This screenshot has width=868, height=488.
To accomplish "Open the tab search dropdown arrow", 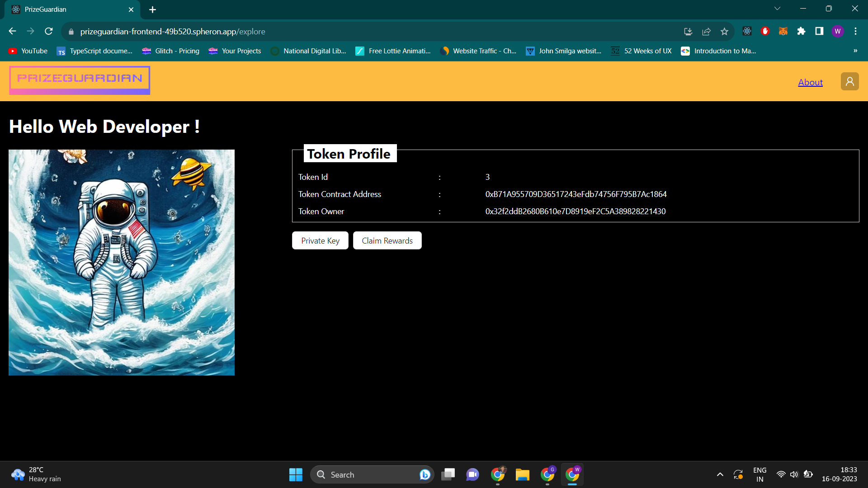I will pyautogui.click(x=777, y=9).
